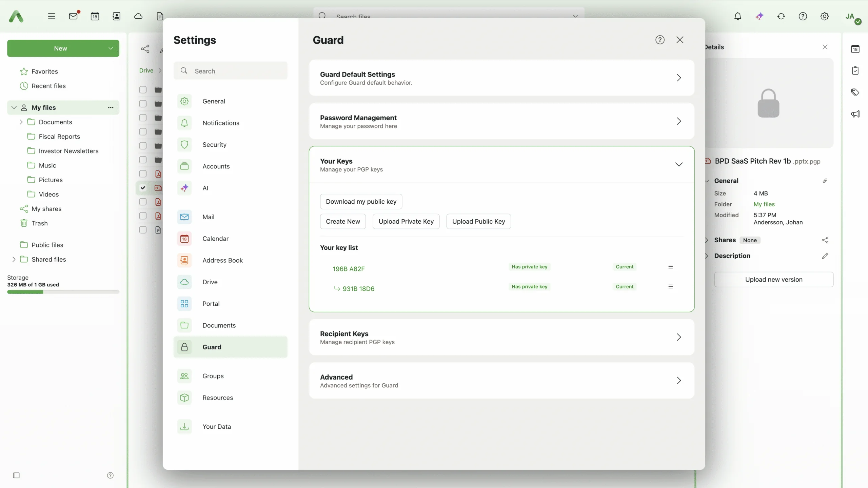Viewport: 868px width, 488px height.
Task: Open the New button dropdown arrow
Action: 111,48
